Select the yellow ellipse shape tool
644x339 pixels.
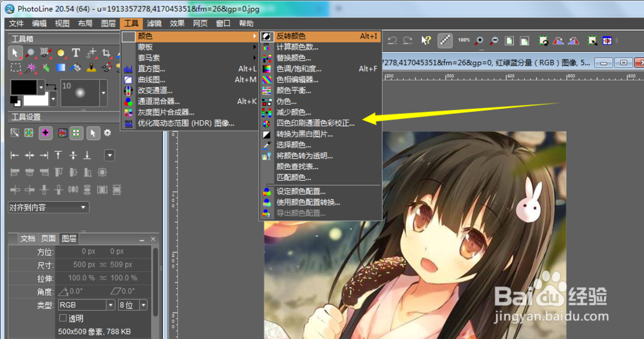[x=61, y=53]
